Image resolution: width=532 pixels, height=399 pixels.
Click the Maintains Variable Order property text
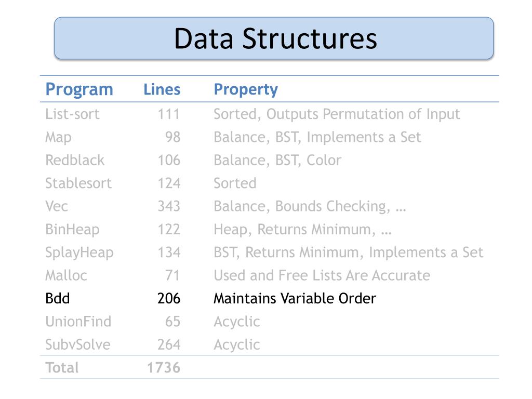(x=295, y=299)
